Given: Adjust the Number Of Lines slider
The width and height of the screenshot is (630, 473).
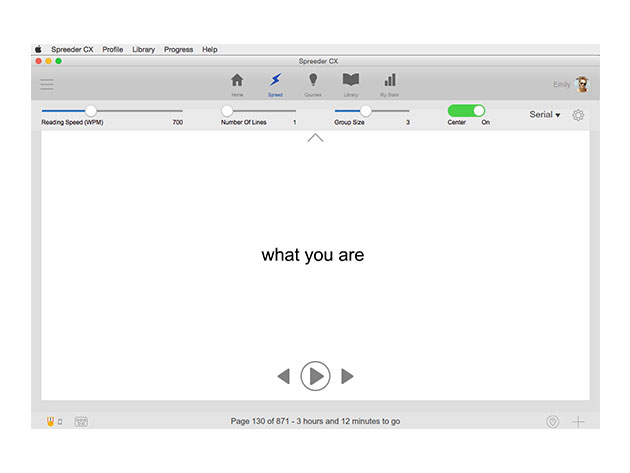Looking at the screenshot, I should (x=227, y=111).
